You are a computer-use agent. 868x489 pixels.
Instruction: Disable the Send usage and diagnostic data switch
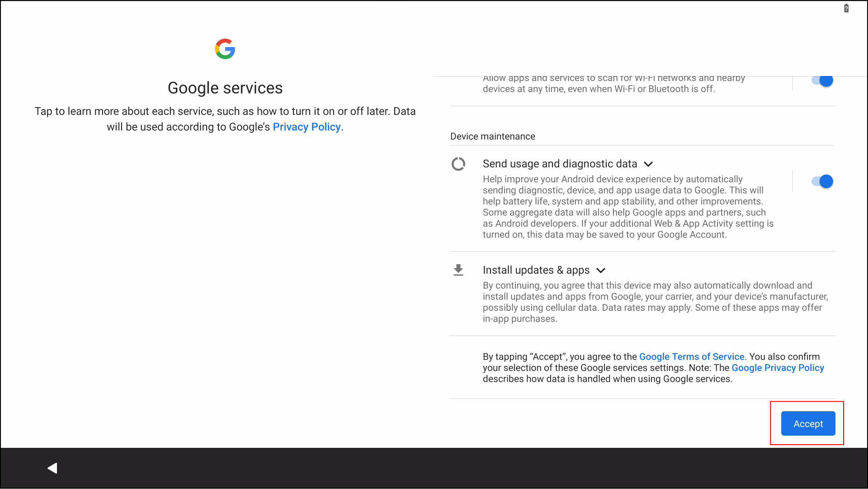(x=822, y=181)
